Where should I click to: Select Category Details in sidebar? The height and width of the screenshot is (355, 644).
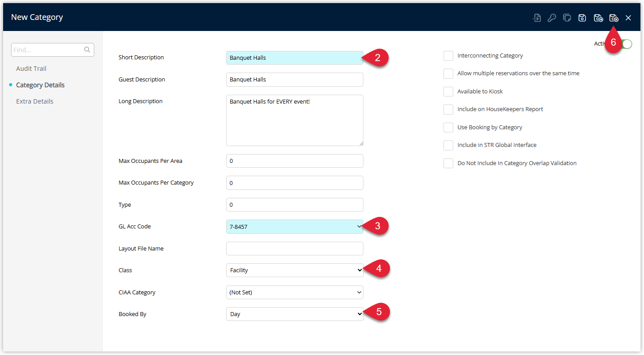coord(40,85)
